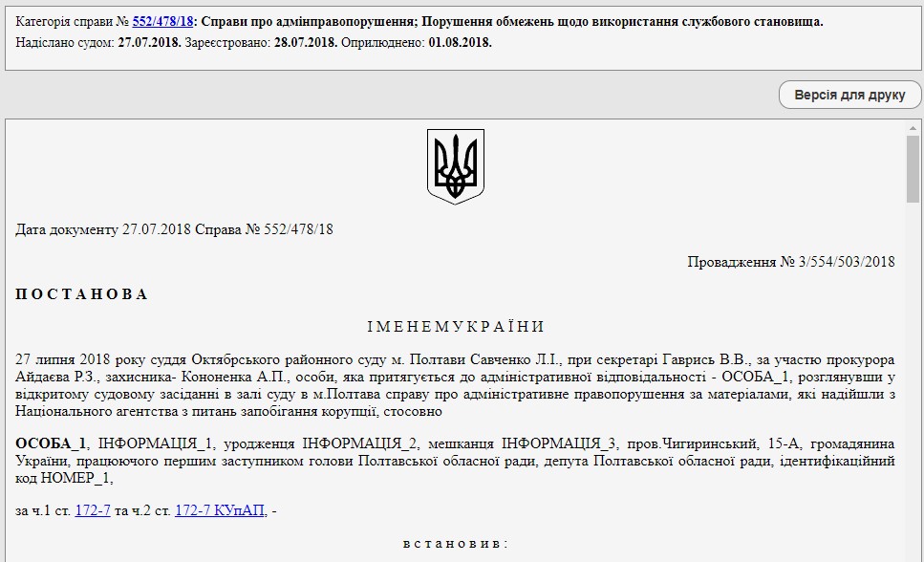Click the Ukrainian trident coat of arms
924x562 pixels.
click(x=455, y=167)
